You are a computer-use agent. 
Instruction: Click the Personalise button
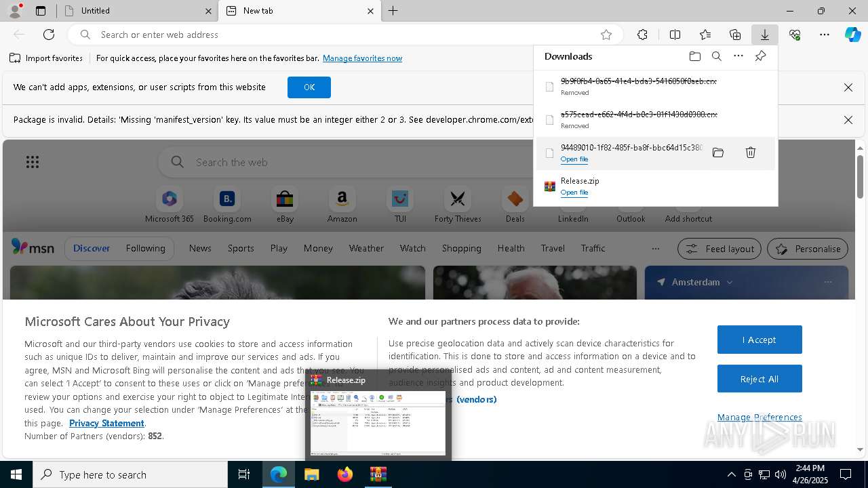808,249
